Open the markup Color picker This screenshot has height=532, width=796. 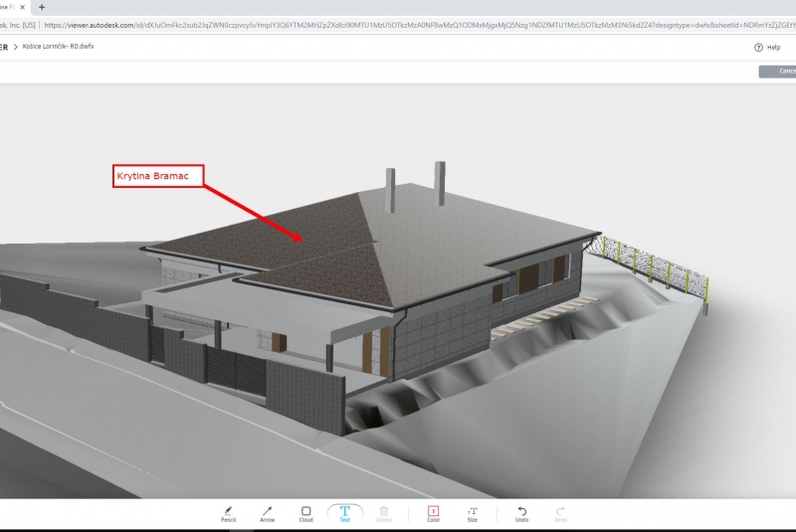click(433, 514)
